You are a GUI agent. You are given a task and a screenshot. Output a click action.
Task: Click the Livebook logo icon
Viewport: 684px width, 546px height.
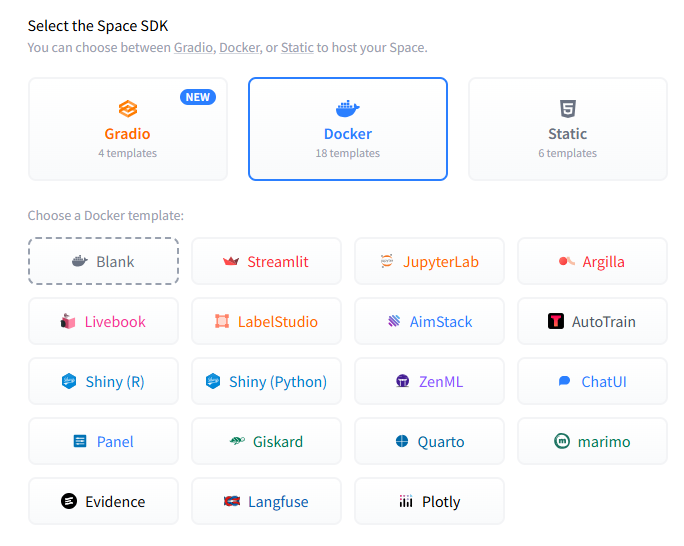(68, 322)
